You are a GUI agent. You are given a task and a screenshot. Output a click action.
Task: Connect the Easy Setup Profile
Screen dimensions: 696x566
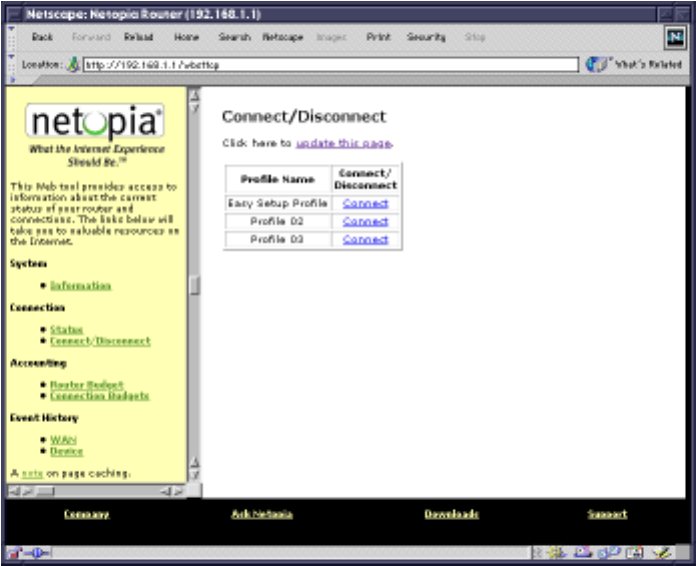365,203
